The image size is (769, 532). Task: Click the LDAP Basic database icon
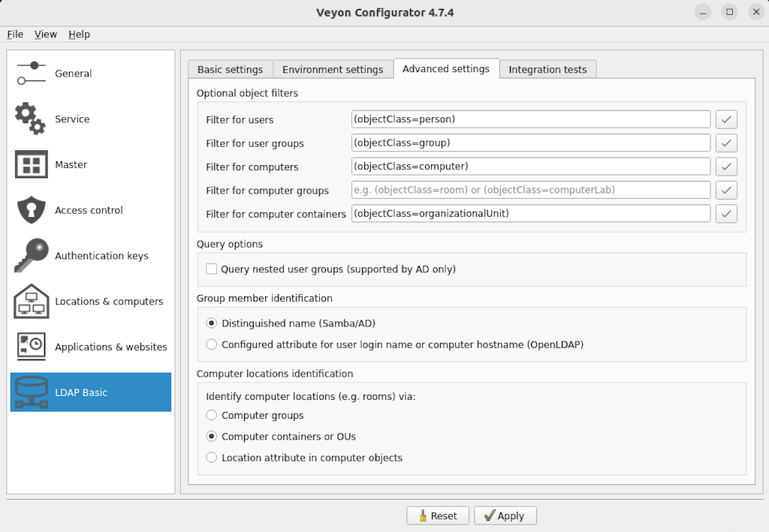click(x=31, y=392)
